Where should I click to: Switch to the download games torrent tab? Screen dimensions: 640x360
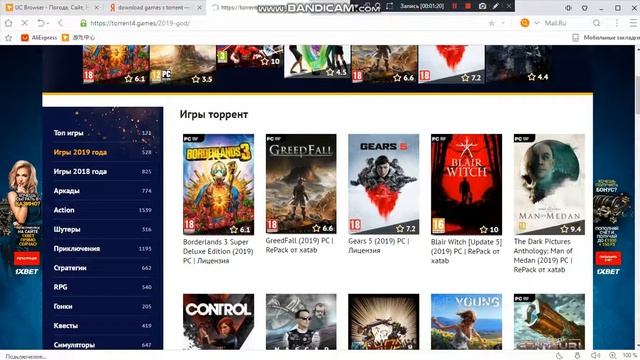[155, 7]
